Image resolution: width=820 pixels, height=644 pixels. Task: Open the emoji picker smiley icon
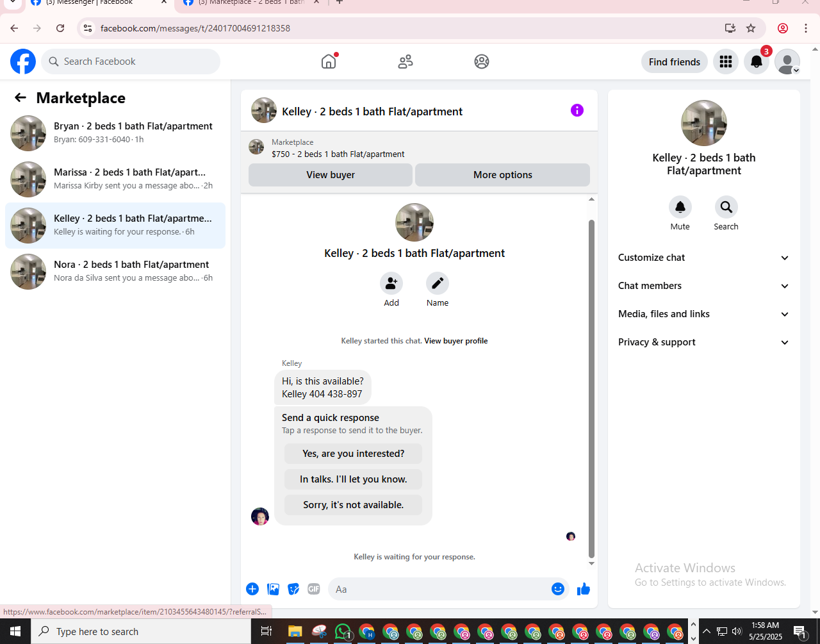[x=558, y=589]
